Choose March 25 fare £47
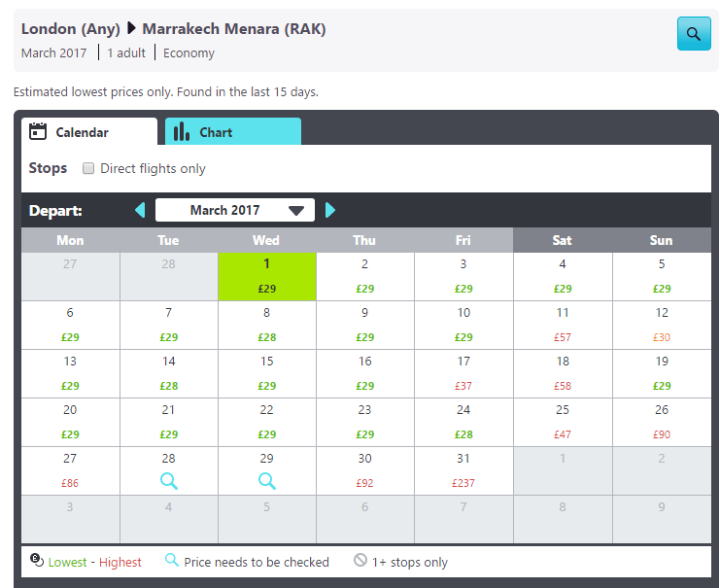This screenshot has width=720, height=588. pyautogui.click(x=563, y=423)
